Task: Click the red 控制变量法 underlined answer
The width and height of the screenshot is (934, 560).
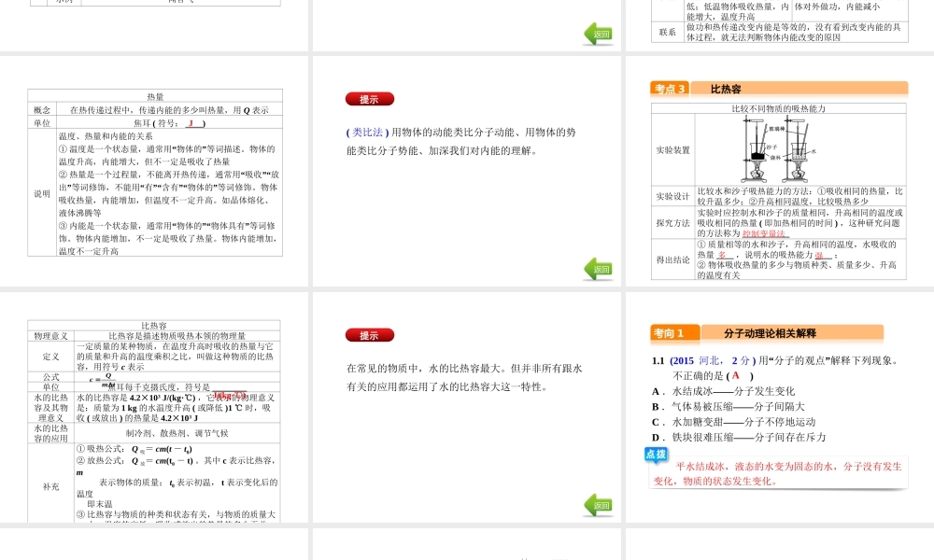Action: [764, 234]
